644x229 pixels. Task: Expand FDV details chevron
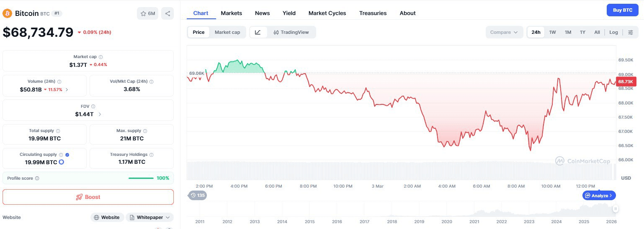(x=100, y=114)
